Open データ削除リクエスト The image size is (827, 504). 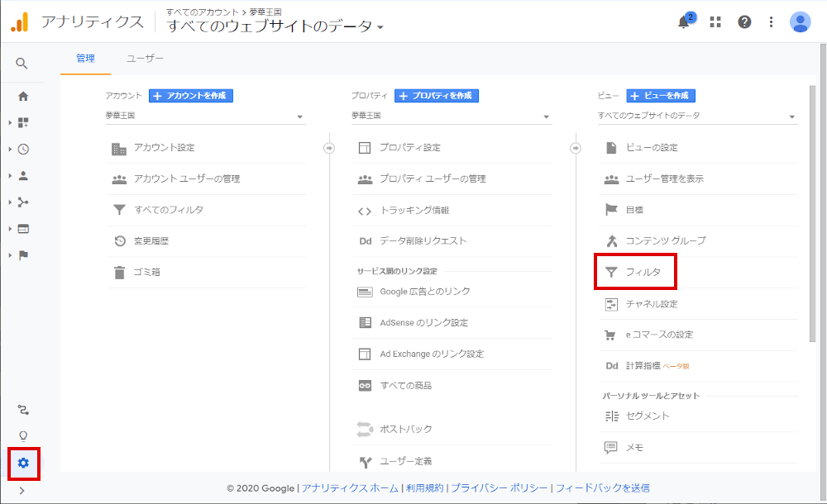[452, 241]
